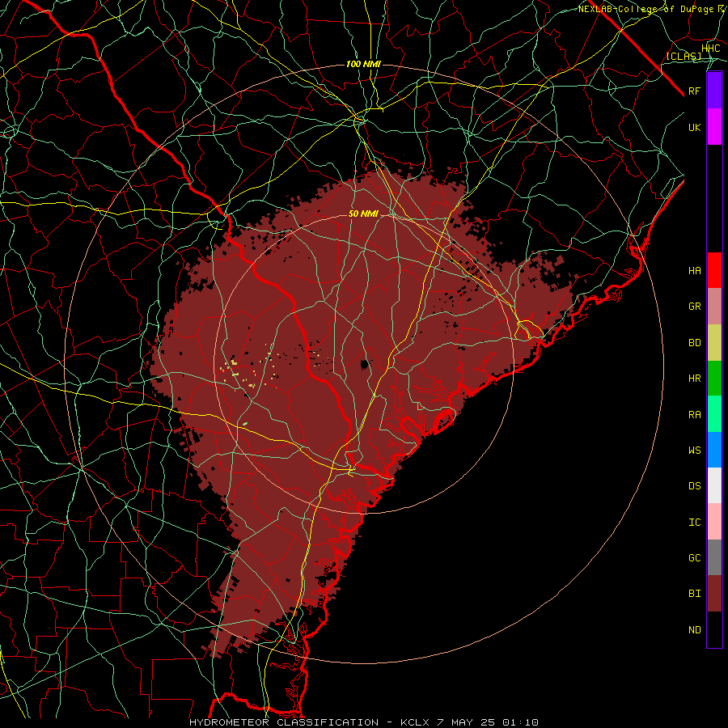Click the KCLX station identifier
The height and width of the screenshot is (728, 728).
click(416, 722)
